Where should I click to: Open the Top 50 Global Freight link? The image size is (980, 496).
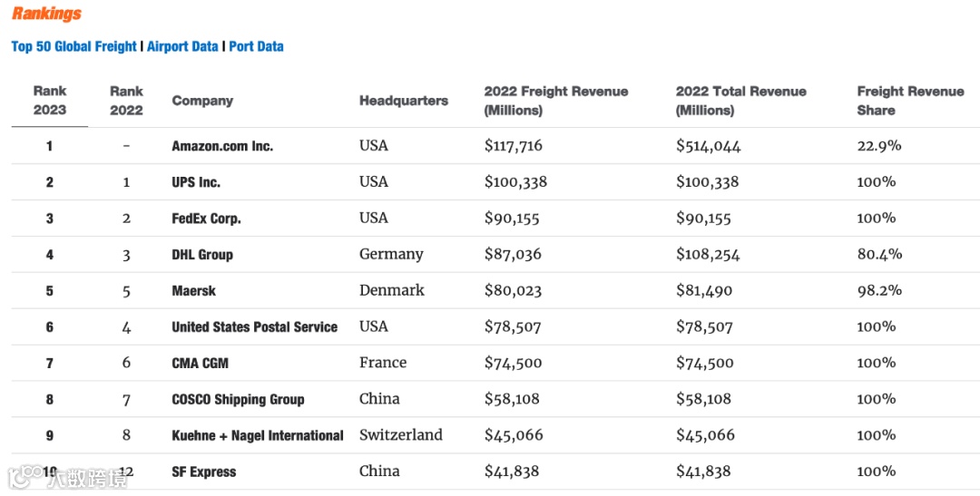[73, 46]
